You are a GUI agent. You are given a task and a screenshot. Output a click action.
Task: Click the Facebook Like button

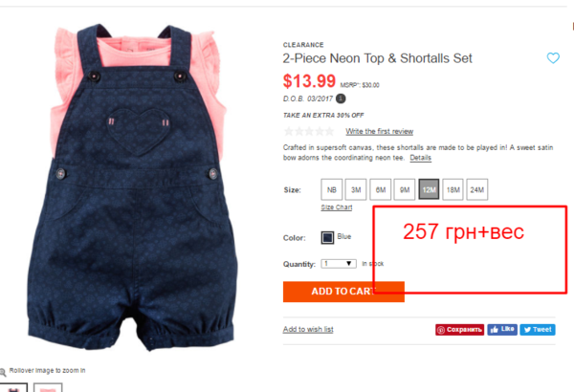point(502,330)
